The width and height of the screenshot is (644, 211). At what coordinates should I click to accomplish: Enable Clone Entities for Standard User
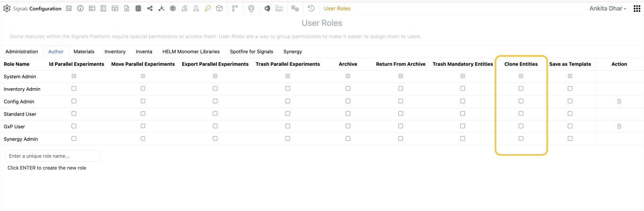click(x=521, y=114)
